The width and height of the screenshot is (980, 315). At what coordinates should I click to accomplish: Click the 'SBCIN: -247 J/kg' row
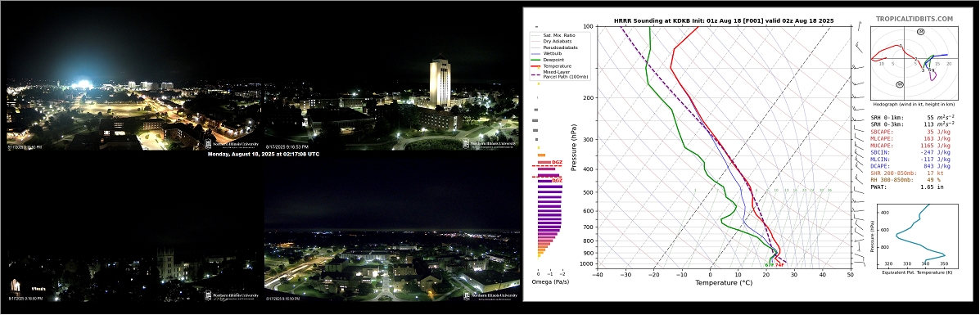click(x=910, y=152)
